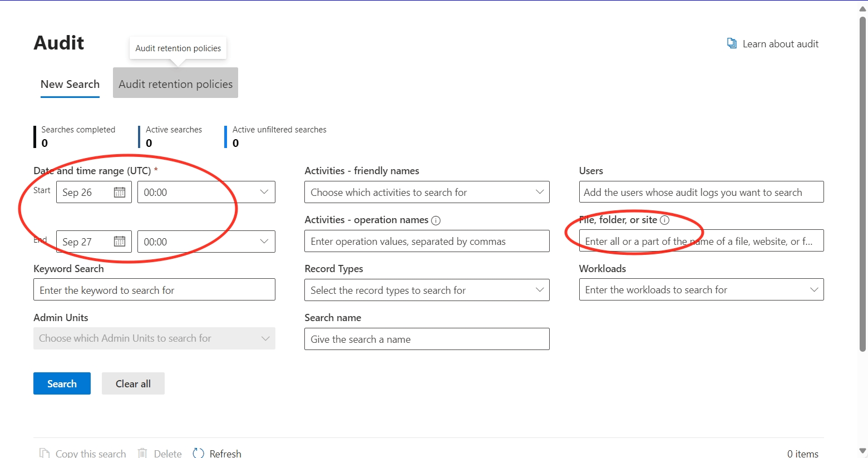
Task: Focus the Sep 26 start date field
Action: point(93,192)
